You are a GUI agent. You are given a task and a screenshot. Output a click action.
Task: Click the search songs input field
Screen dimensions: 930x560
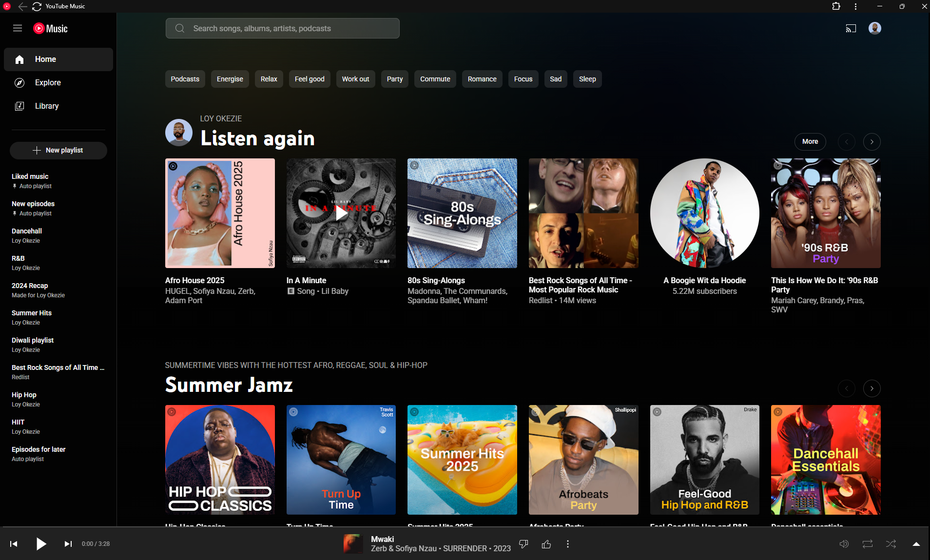[283, 28]
